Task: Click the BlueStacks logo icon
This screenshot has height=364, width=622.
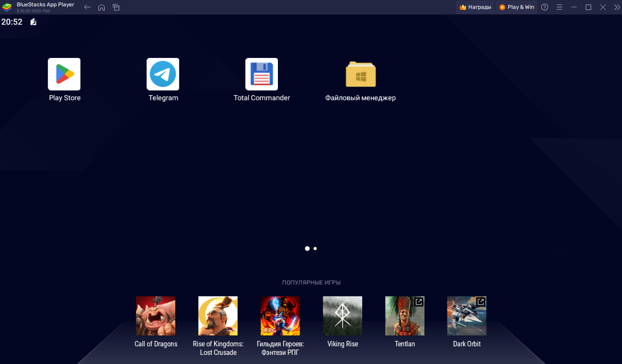Action: tap(7, 7)
